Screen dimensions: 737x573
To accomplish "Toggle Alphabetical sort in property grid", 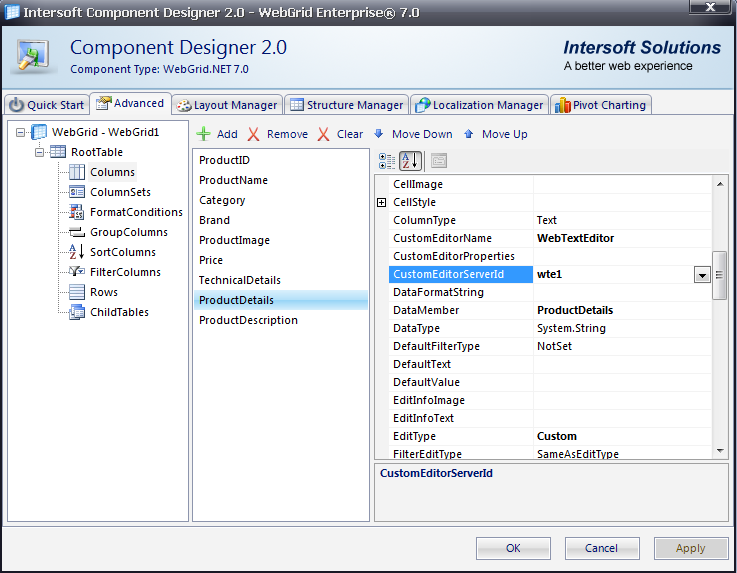I will [x=410, y=161].
